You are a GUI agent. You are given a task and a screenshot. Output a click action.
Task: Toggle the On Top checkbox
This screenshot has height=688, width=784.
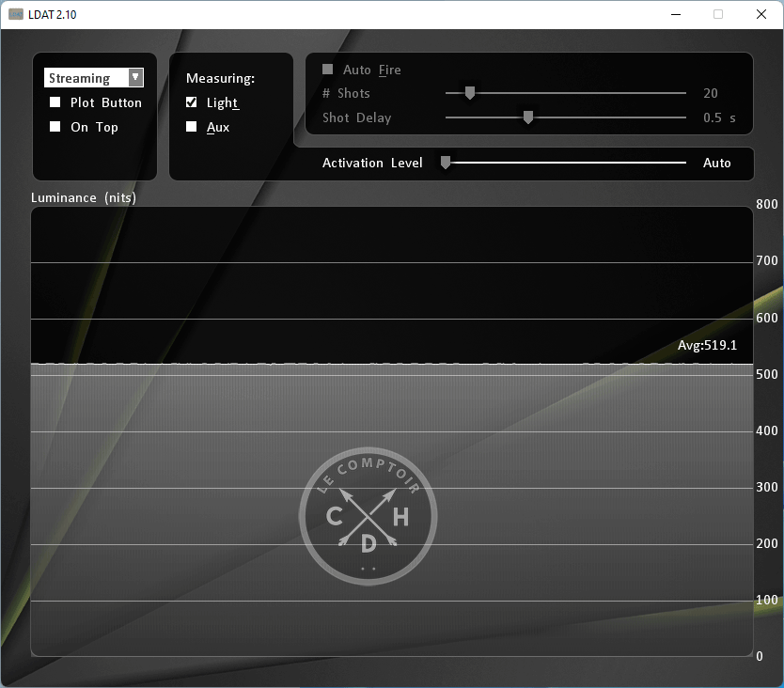pos(55,127)
